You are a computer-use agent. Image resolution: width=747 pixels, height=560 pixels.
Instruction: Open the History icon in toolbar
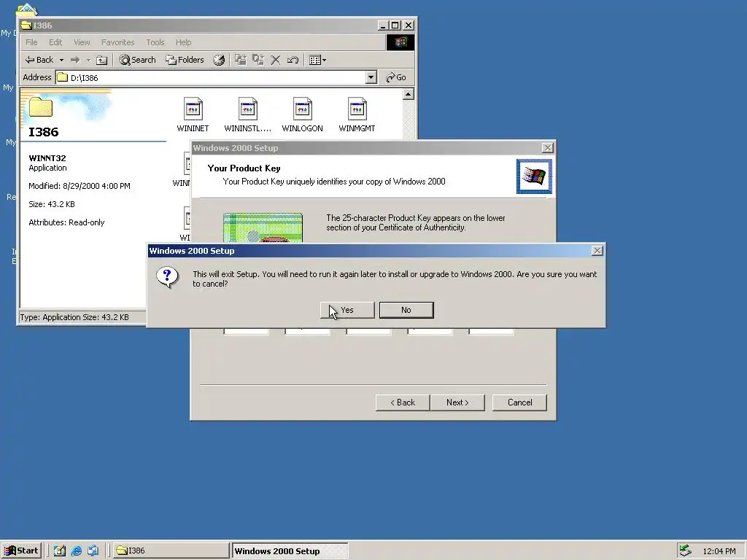click(219, 60)
